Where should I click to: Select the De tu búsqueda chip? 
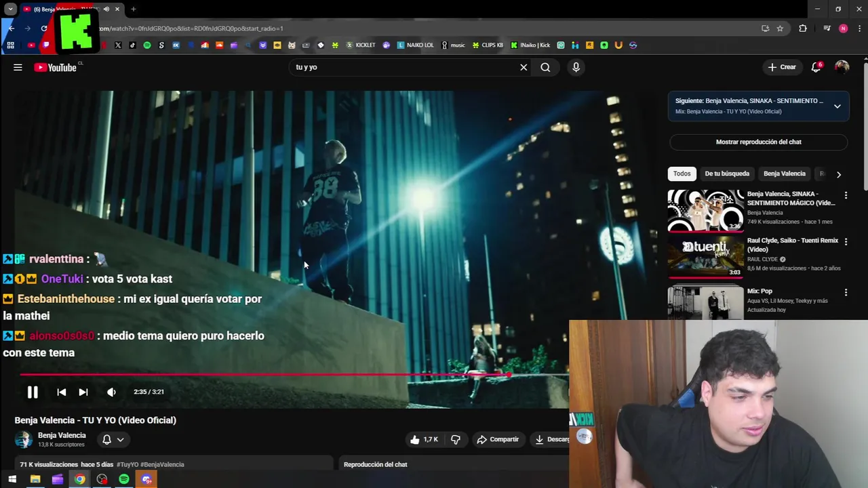coord(726,174)
